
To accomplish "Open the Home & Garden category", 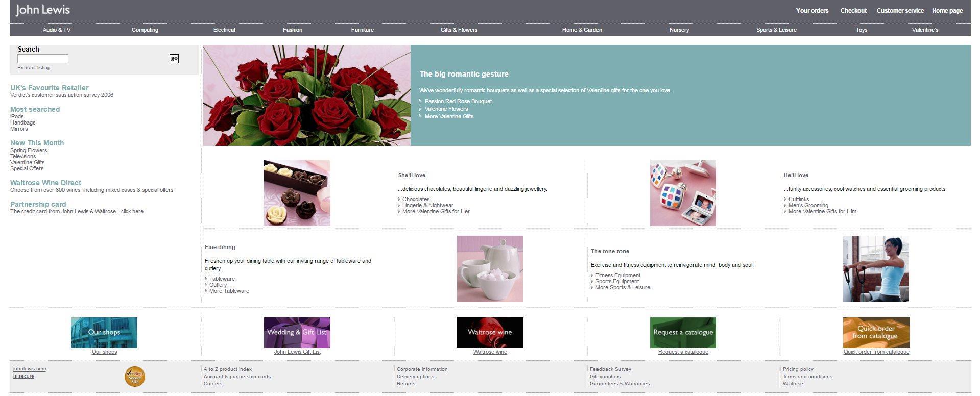I will [x=582, y=30].
